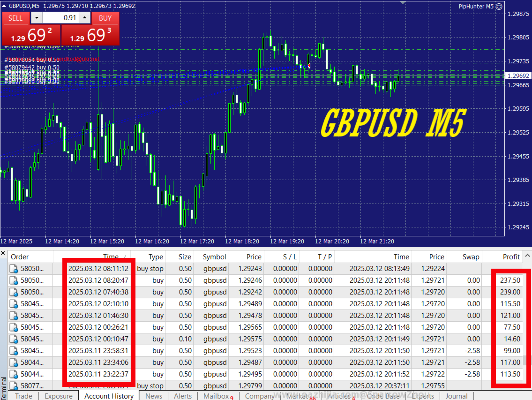This screenshot has width=532, height=400.
Task: Click the red trade arrow marker on chart
Action: [x=309, y=66]
